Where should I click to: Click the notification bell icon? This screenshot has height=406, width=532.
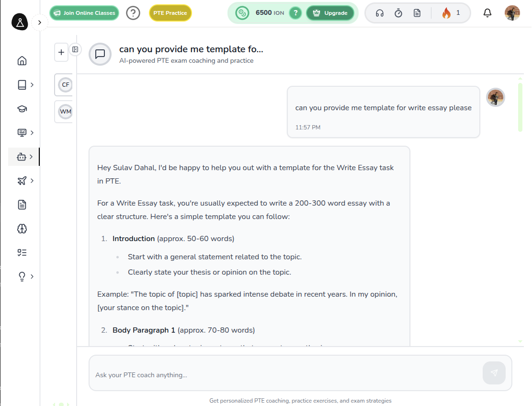point(487,13)
